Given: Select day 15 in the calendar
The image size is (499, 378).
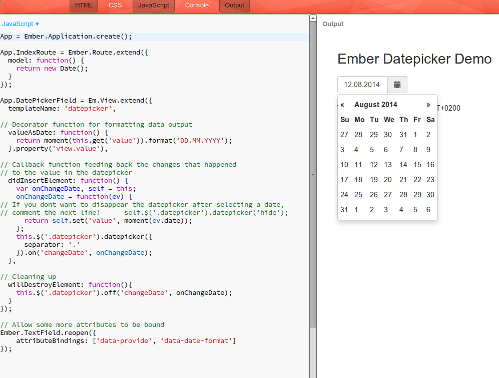Looking at the screenshot, I should tap(417, 165).
